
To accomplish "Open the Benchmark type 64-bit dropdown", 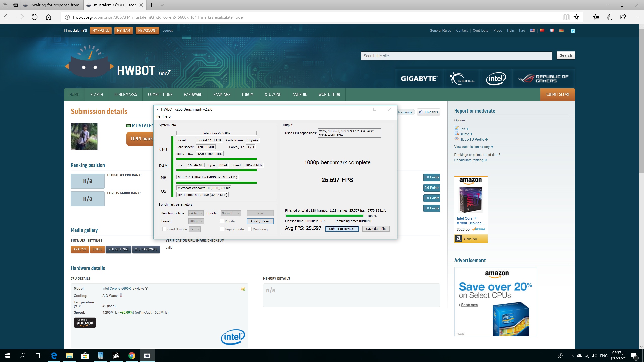I will (196, 213).
